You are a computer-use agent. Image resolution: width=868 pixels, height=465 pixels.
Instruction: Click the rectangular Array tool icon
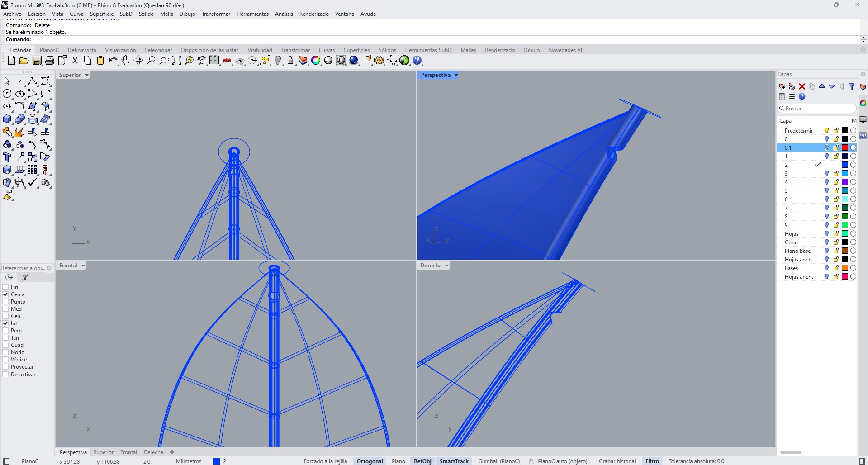coord(33,170)
